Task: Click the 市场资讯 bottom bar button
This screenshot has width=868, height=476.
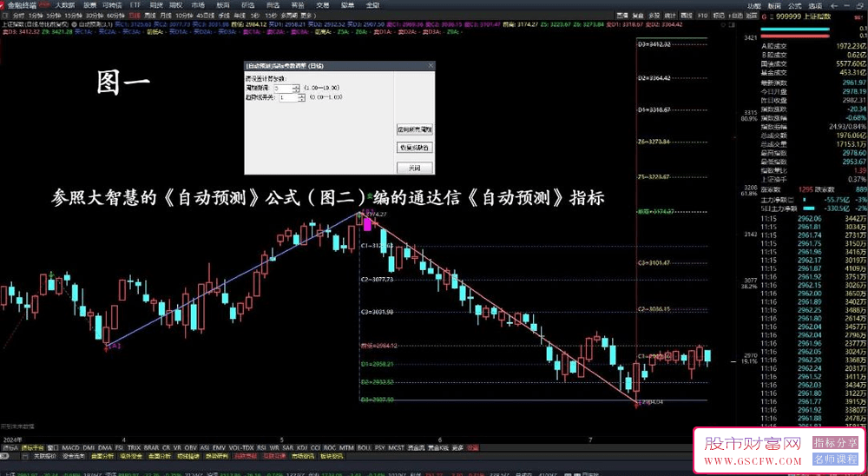Action: pos(302,457)
